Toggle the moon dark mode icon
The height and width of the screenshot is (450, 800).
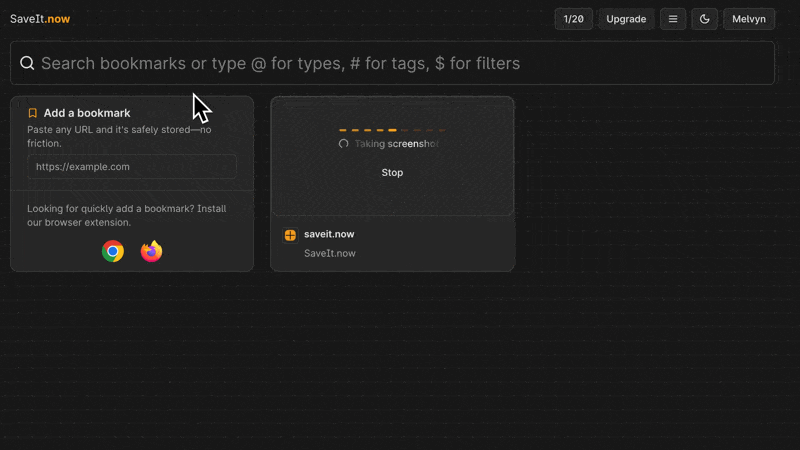click(705, 19)
